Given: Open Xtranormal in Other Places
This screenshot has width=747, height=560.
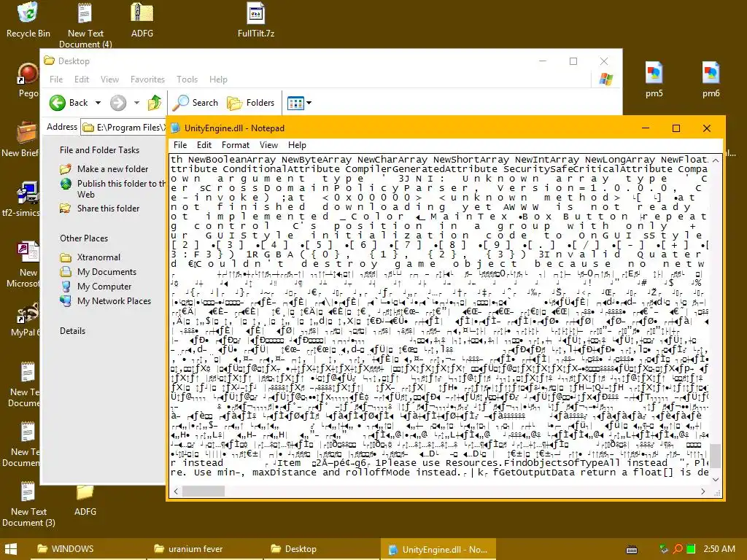Looking at the screenshot, I should (x=90, y=257).
